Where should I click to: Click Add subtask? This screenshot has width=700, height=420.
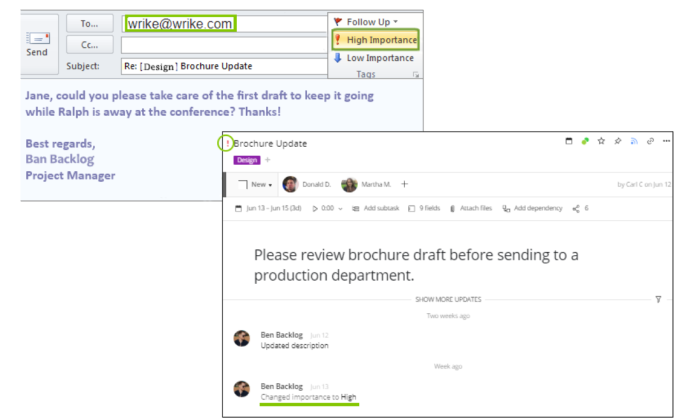[375, 208]
